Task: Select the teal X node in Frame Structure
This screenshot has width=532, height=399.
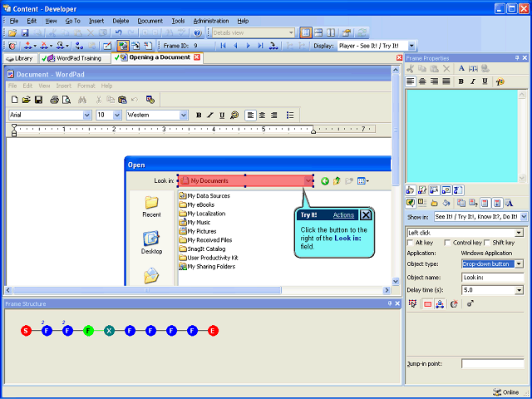Action: [x=109, y=331]
